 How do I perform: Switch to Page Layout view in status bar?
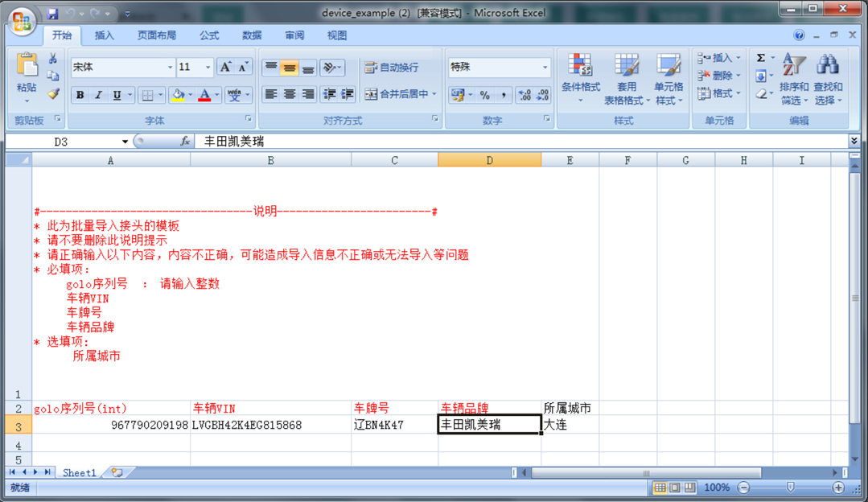click(x=675, y=488)
